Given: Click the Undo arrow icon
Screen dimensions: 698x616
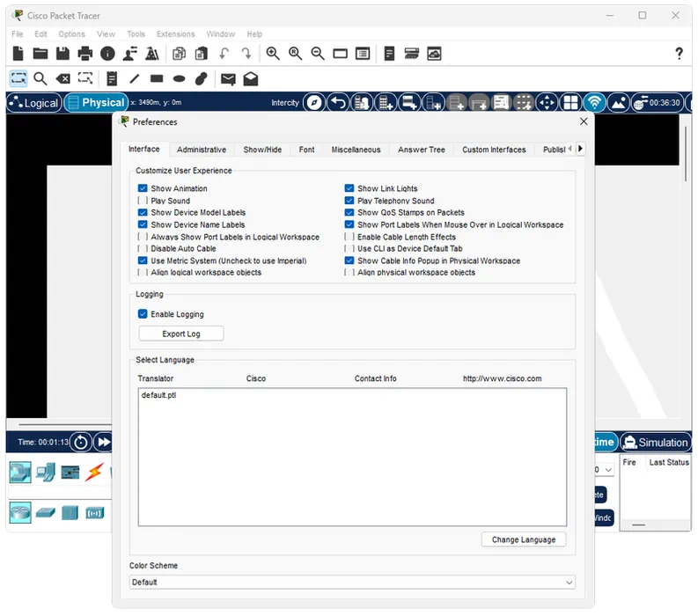Looking at the screenshot, I should pos(224,54).
